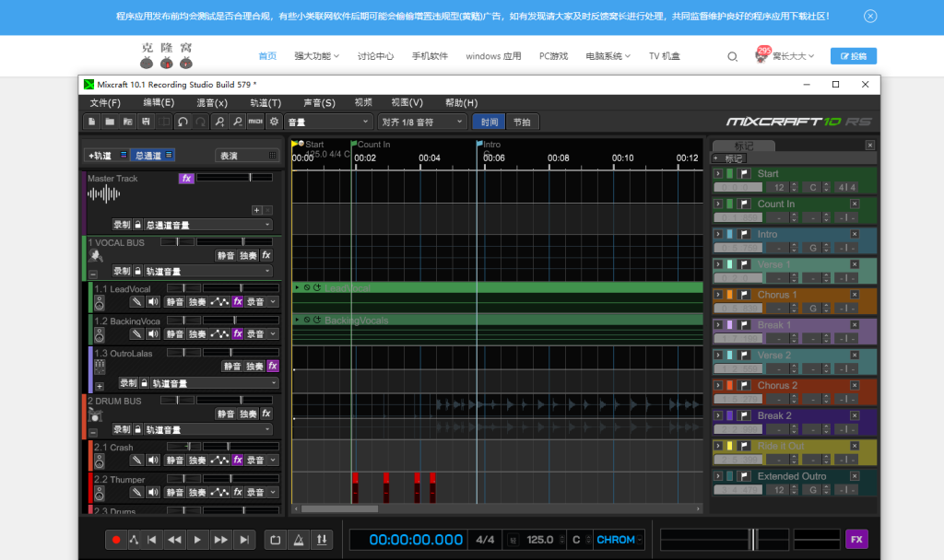This screenshot has width=944, height=560.
Task: Click the speaker icon on 2.1 Crash track
Action: click(x=154, y=461)
